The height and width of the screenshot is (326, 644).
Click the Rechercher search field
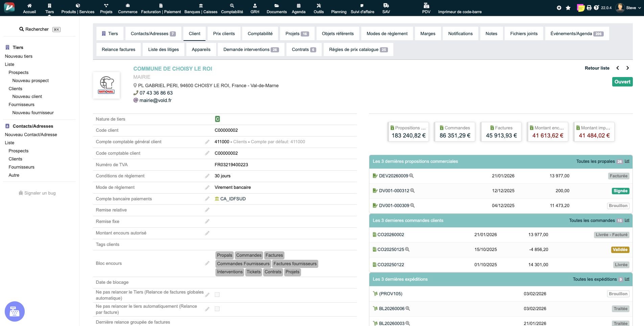[x=39, y=29]
